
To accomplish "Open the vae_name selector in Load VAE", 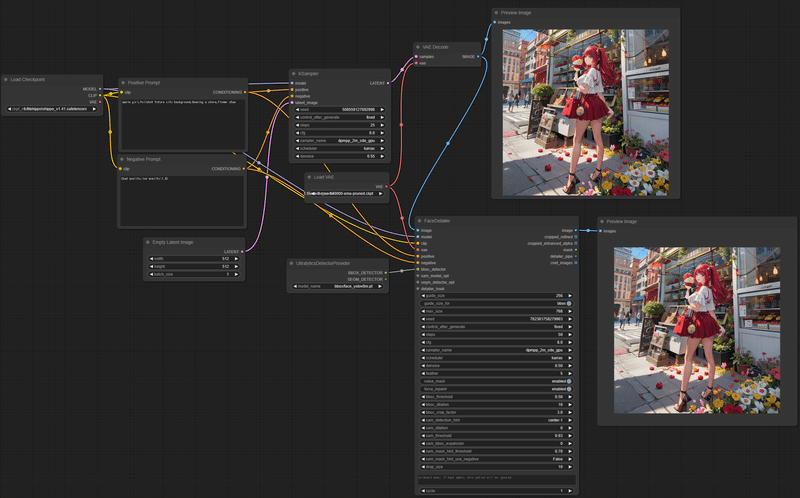I will pyautogui.click(x=345, y=194).
